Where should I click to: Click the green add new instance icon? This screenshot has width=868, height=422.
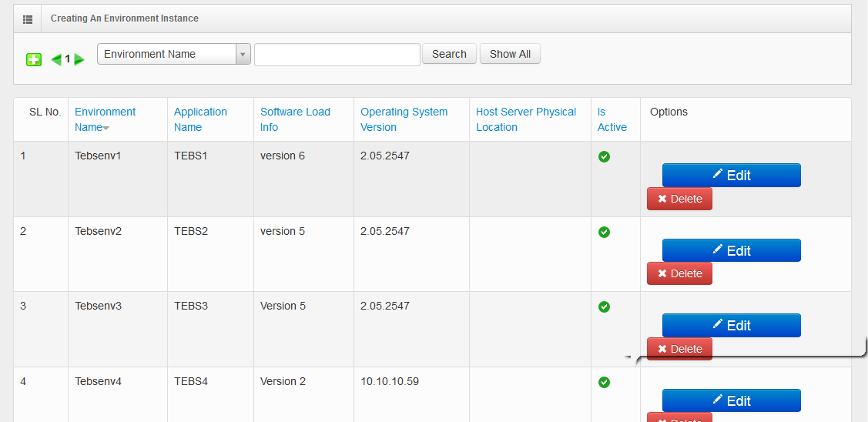point(34,59)
